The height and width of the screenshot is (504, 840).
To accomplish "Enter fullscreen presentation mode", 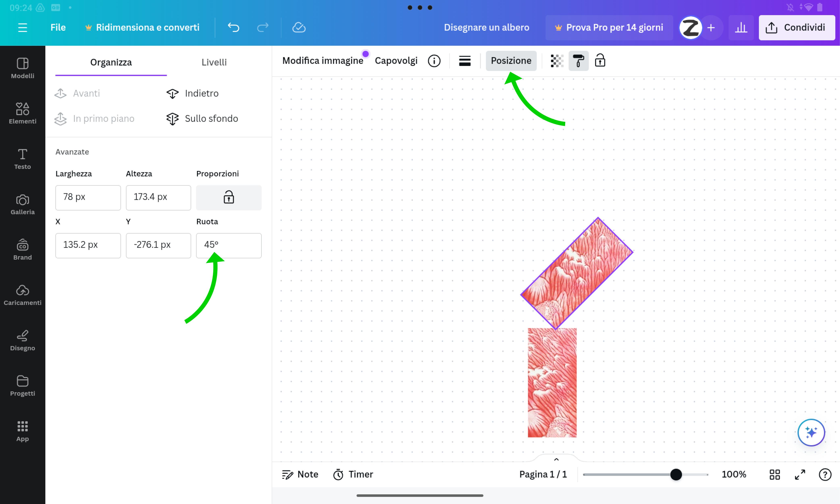I will (x=800, y=474).
